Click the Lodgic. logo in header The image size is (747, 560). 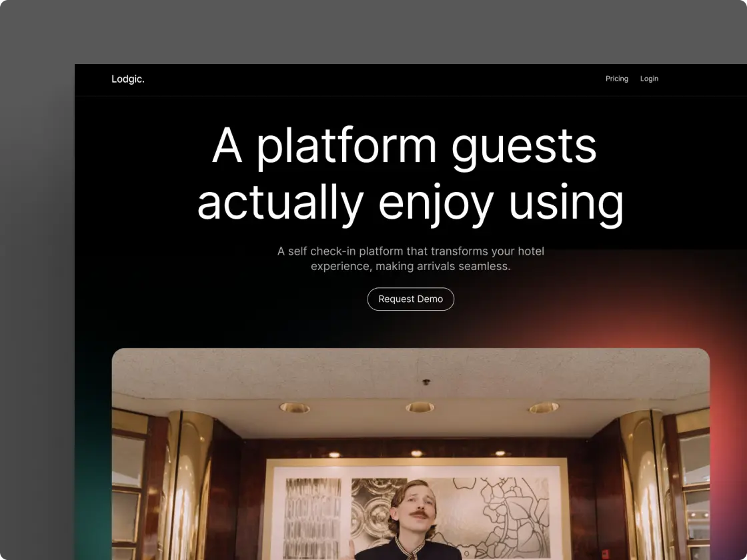point(127,79)
